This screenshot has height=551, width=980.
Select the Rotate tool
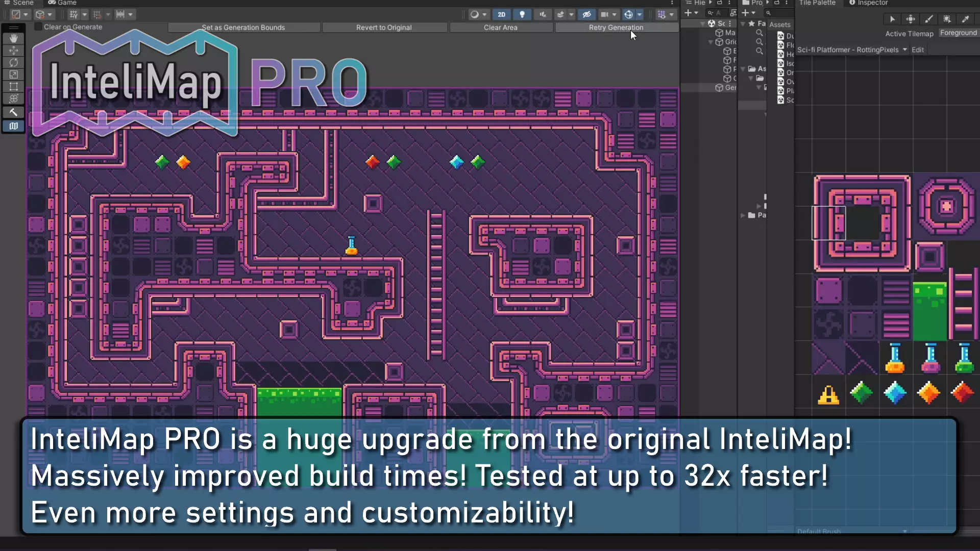pos(14,63)
